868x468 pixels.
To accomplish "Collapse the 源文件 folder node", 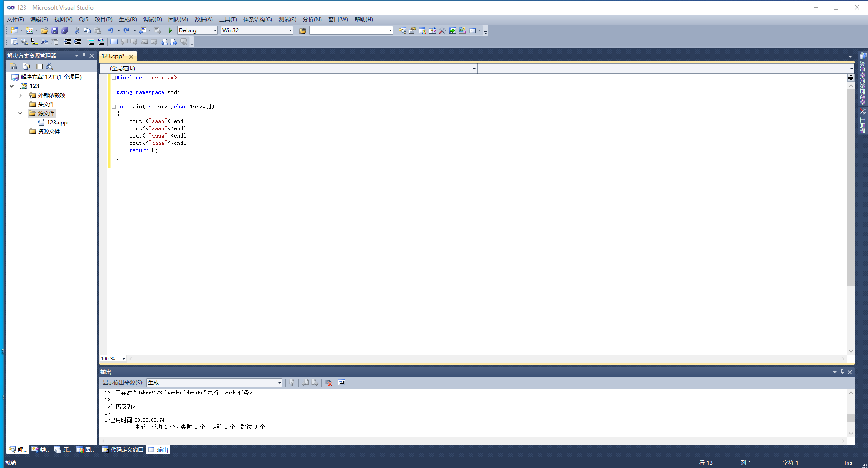I will tap(20, 113).
